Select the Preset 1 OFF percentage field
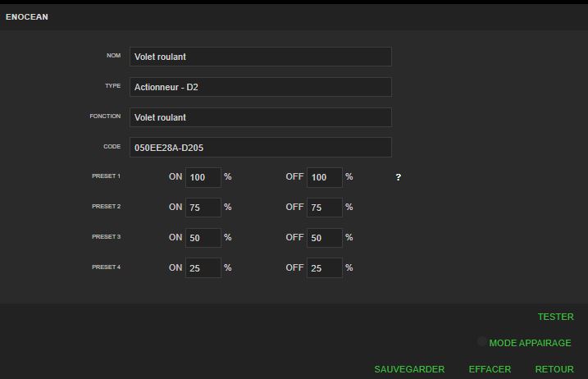This screenshot has height=379, width=588. (324, 177)
